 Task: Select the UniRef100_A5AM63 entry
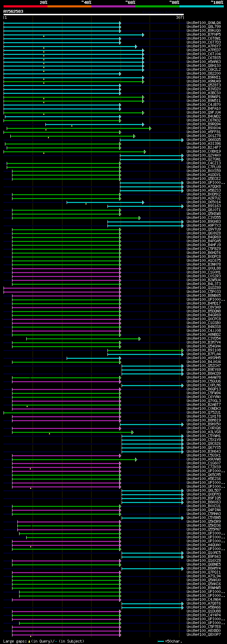pos(204,62)
